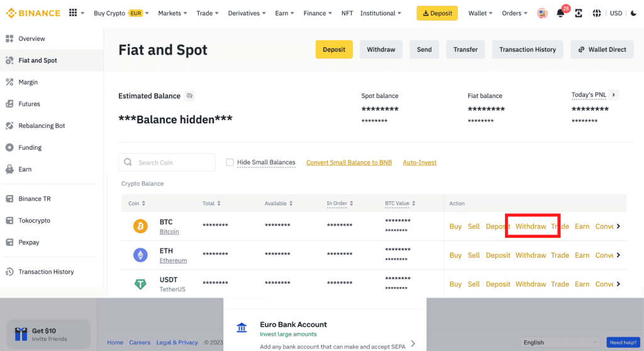Click the sidebar Transaction History clock icon
This screenshot has width=644, height=351.
coord(9,272)
